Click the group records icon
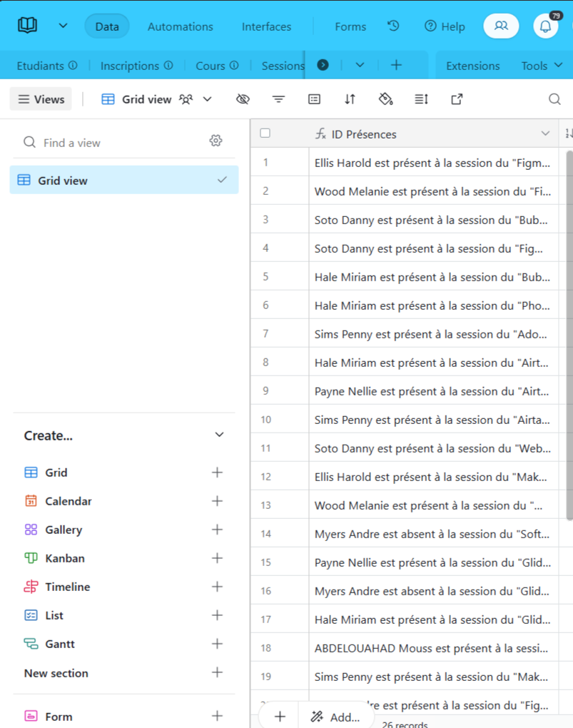 pyautogui.click(x=315, y=99)
